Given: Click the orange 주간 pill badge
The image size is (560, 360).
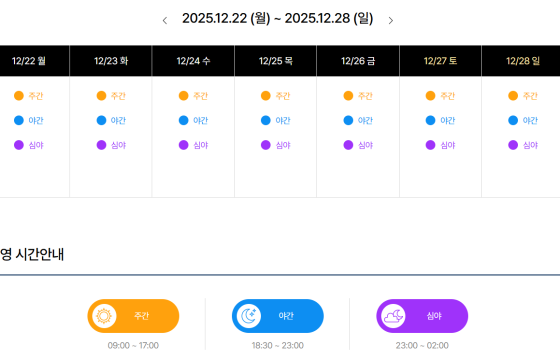Looking at the screenshot, I should click(133, 316).
